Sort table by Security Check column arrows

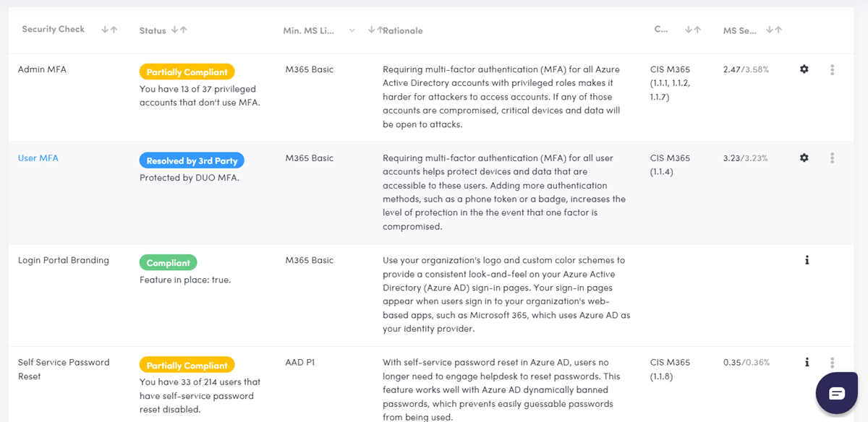(x=109, y=30)
